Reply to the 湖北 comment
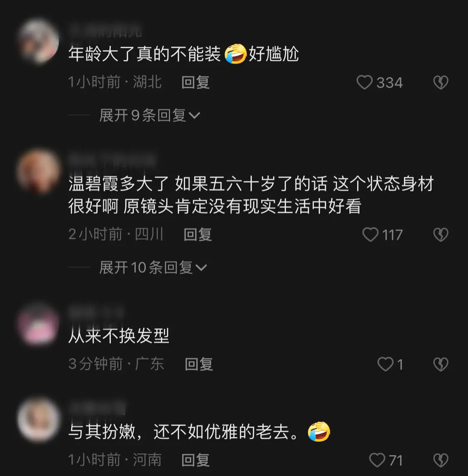This screenshot has height=476, width=468. [x=195, y=83]
